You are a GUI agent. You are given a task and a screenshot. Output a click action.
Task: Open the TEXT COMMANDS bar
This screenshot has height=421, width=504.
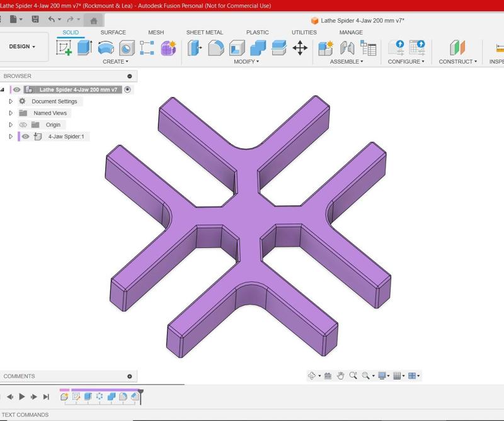tap(25, 415)
